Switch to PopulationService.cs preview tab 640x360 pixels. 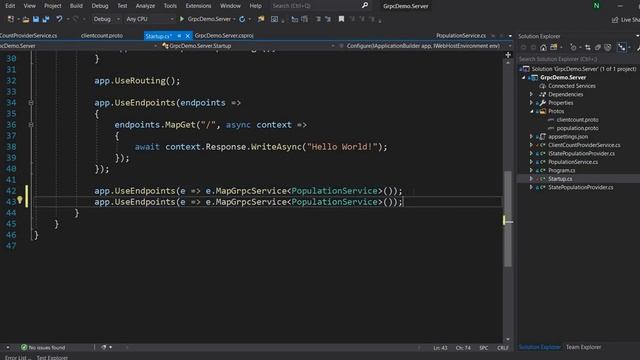point(461,36)
